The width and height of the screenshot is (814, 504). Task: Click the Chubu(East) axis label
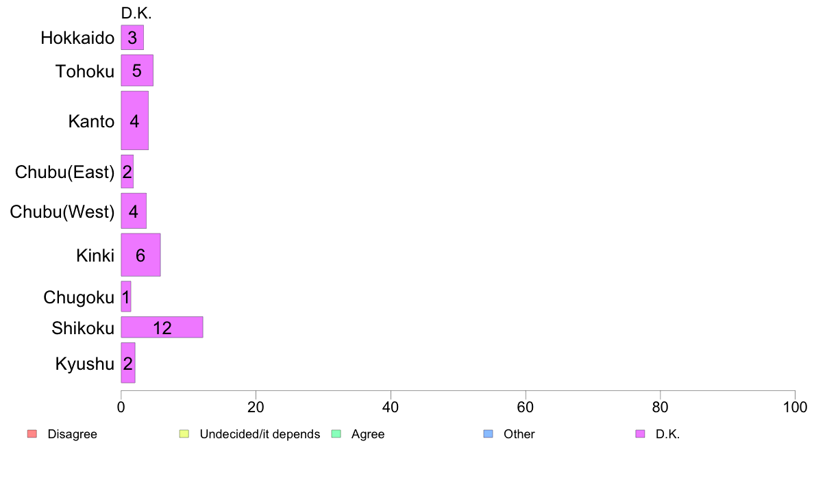(65, 172)
